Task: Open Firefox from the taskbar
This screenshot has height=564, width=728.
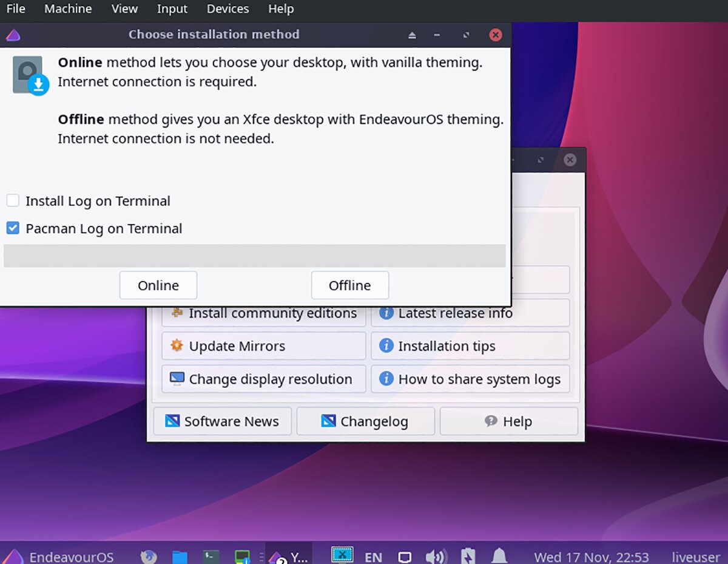Action: click(x=149, y=557)
